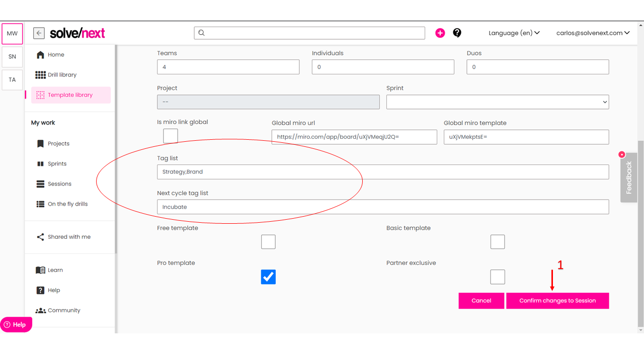Screen dimensions: 644x362
Task: Click the Global miro template field
Action: point(526,137)
